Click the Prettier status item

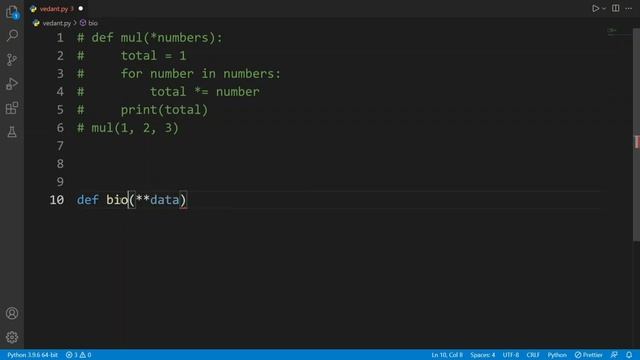point(589,355)
